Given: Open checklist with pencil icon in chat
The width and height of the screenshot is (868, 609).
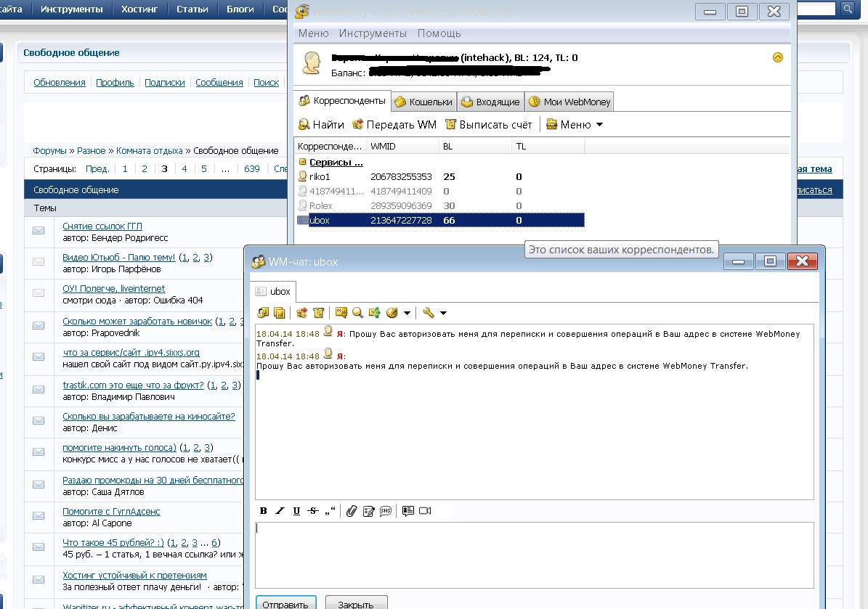Looking at the screenshot, I should click(x=369, y=510).
